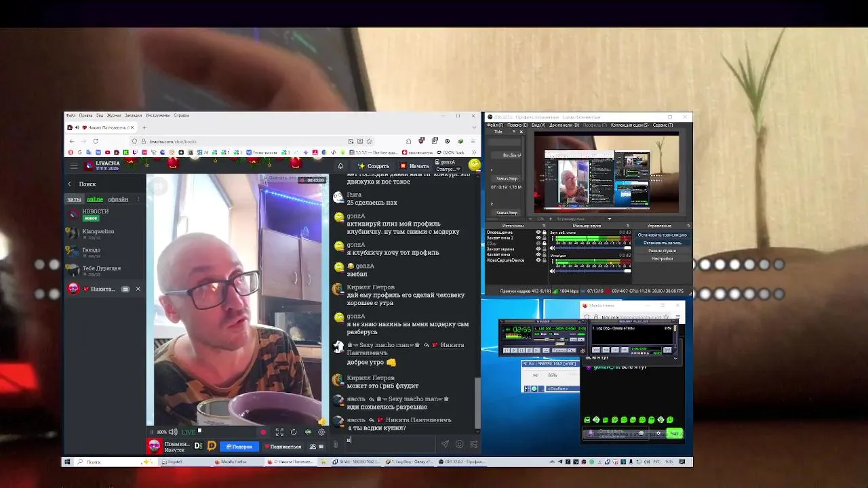868x488 pixels.
Task: Lock the VideoCaptureDevice source
Action: click(544, 260)
